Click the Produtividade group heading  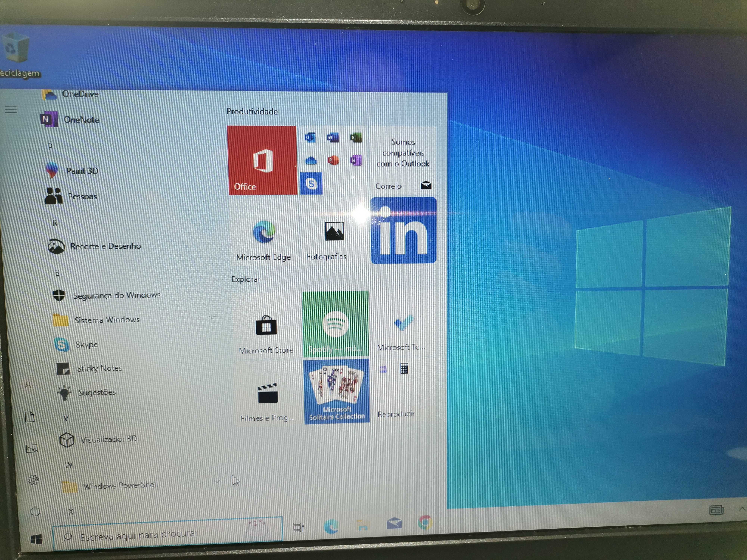[252, 111]
